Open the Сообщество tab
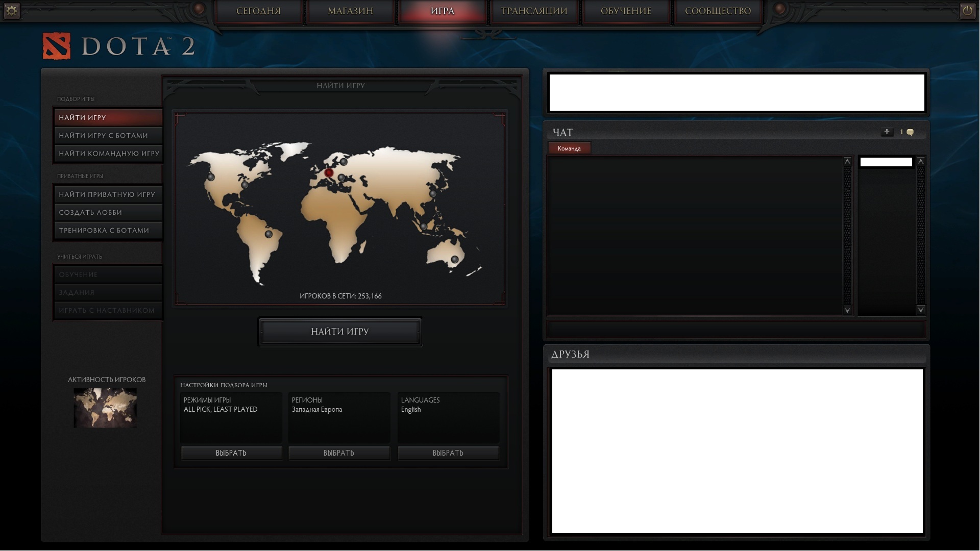Screen dimensions: 980x551 [x=718, y=11]
